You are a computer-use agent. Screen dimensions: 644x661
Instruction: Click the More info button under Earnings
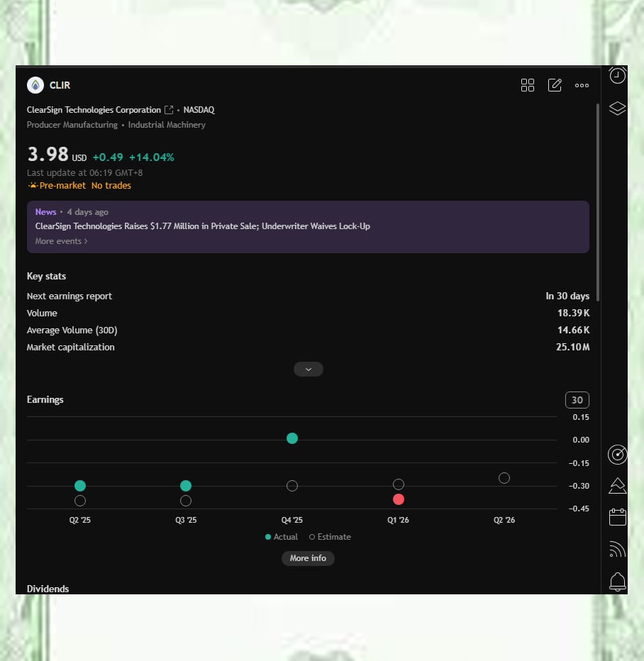pyautogui.click(x=308, y=558)
